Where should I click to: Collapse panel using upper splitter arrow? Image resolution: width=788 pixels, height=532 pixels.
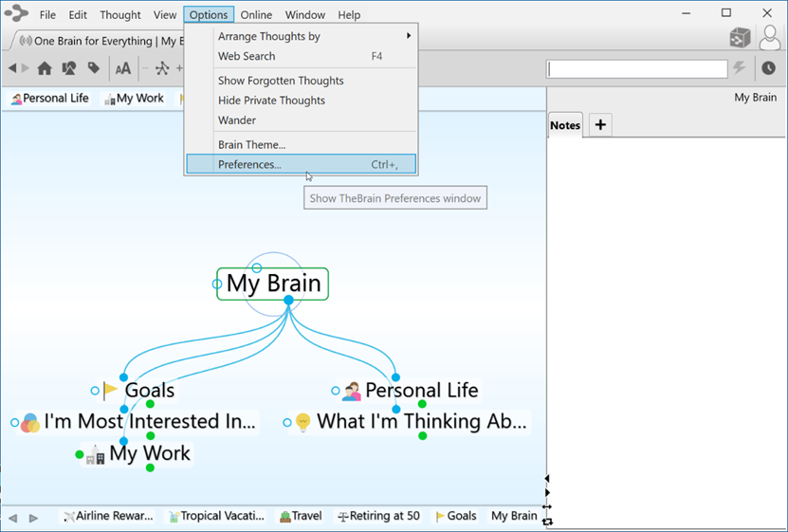point(547,479)
